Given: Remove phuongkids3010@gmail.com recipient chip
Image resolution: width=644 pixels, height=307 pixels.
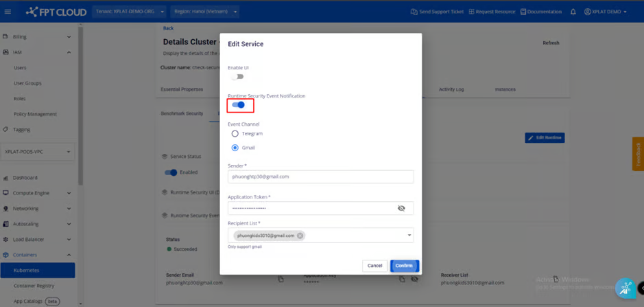Looking at the screenshot, I should pyautogui.click(x=300, y=236).
